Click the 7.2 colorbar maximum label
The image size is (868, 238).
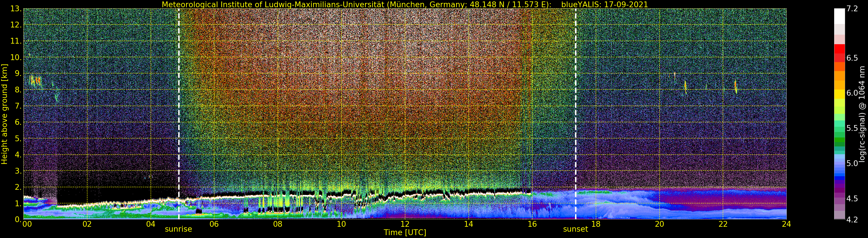[852, 9]
